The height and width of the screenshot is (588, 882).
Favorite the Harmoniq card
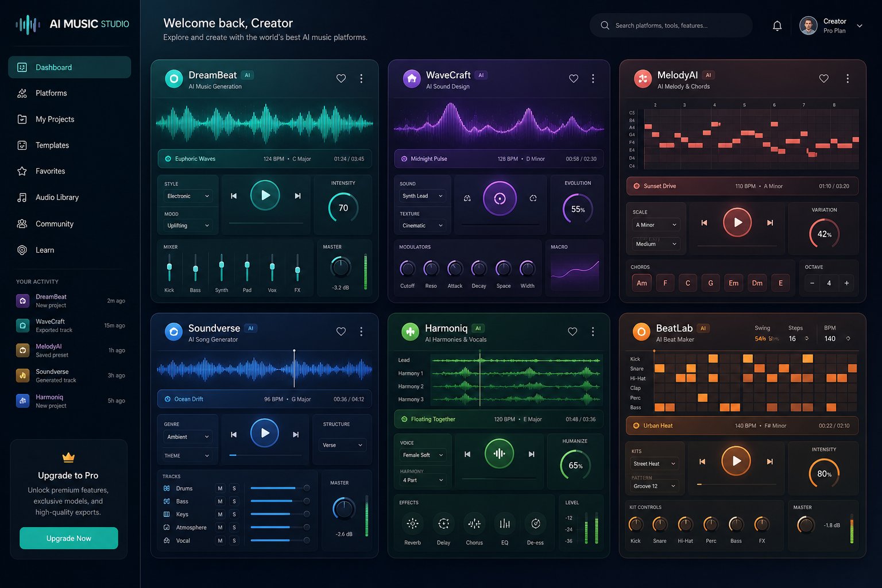[572, 331]
